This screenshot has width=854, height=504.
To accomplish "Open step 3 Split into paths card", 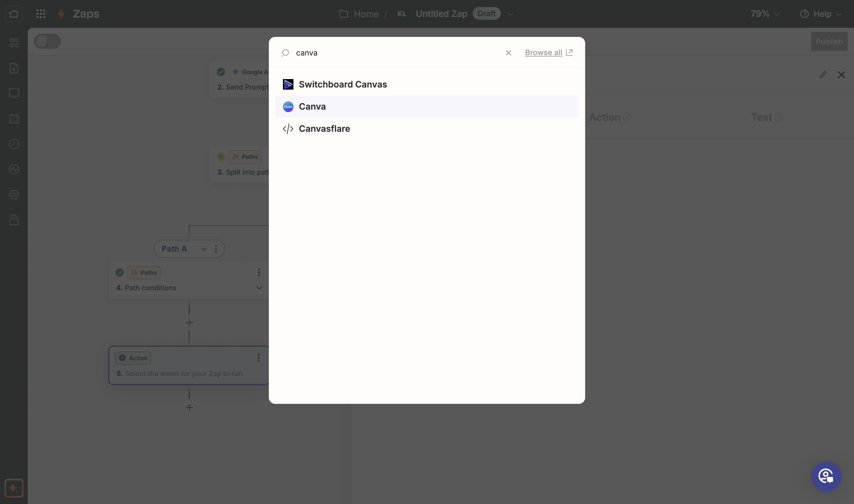I will pos(240,164).
